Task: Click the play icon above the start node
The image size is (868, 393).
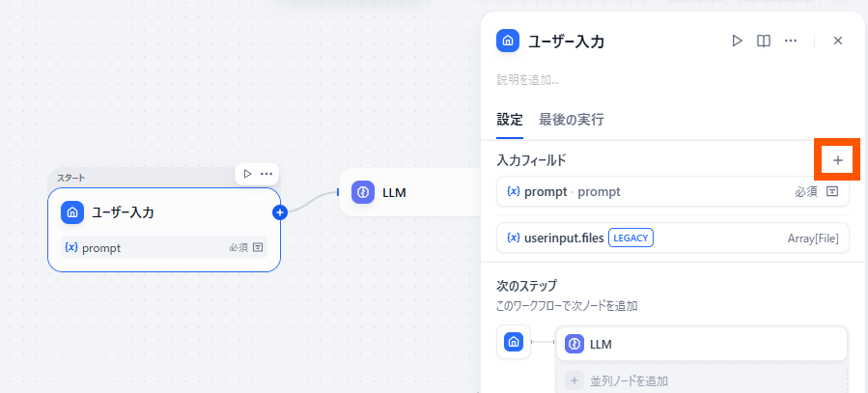Action: point(248,174)
